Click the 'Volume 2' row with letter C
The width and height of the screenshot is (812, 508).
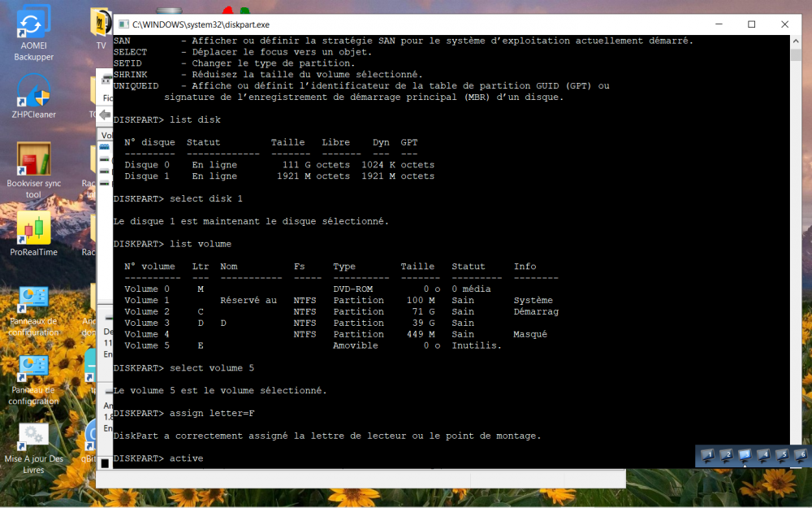pyautogui.click(x=341, y=311)
